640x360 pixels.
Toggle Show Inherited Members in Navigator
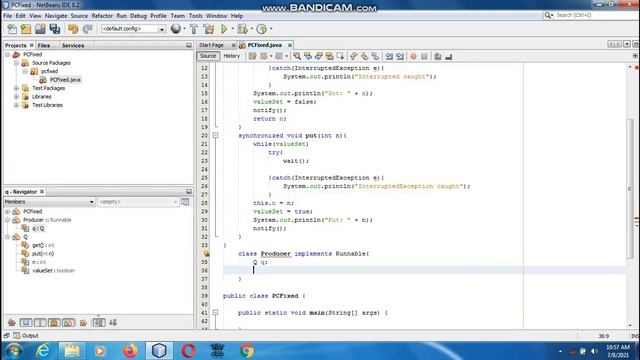pyautogui.click(x=12, y=322)
